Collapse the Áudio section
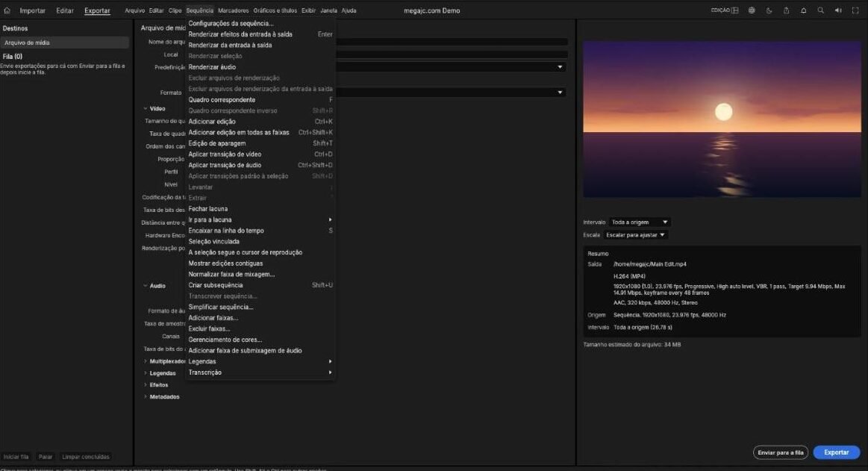The height and width of the screenshot is (471, 868). (146, 286)
